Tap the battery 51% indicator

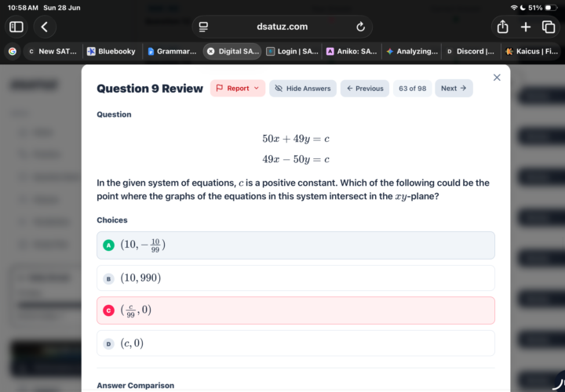pos(543,8)
